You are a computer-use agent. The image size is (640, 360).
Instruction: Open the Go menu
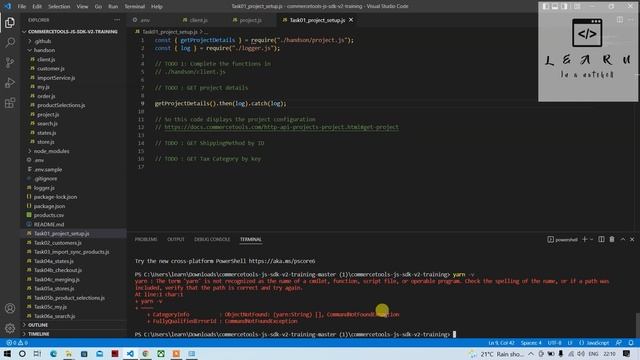[x=98, y=6]
